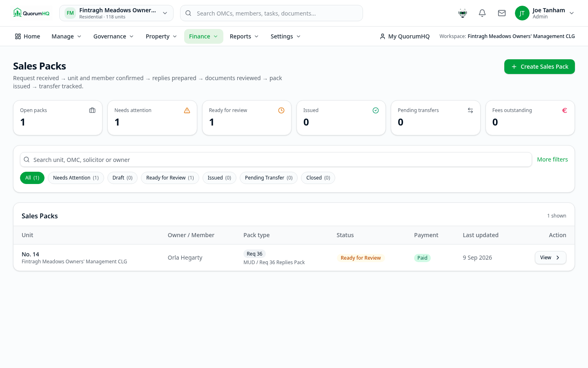Select the All (1) filter chip

(x=32, y=178)
